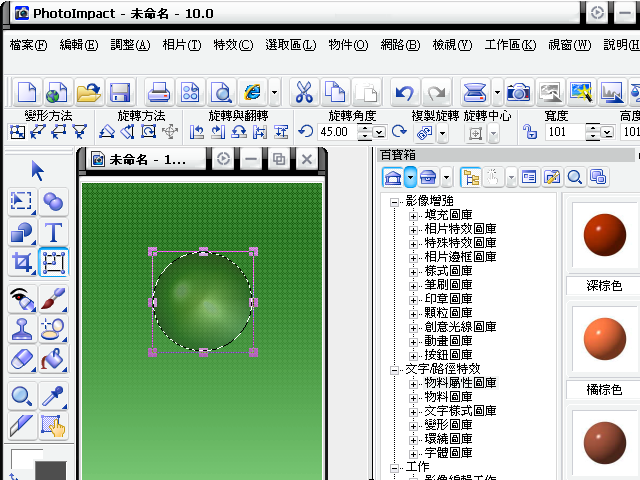Expand the 物料屬性圖庫 tree node
The width and height of the screenshot is (640, 480).
coord(413,384)
